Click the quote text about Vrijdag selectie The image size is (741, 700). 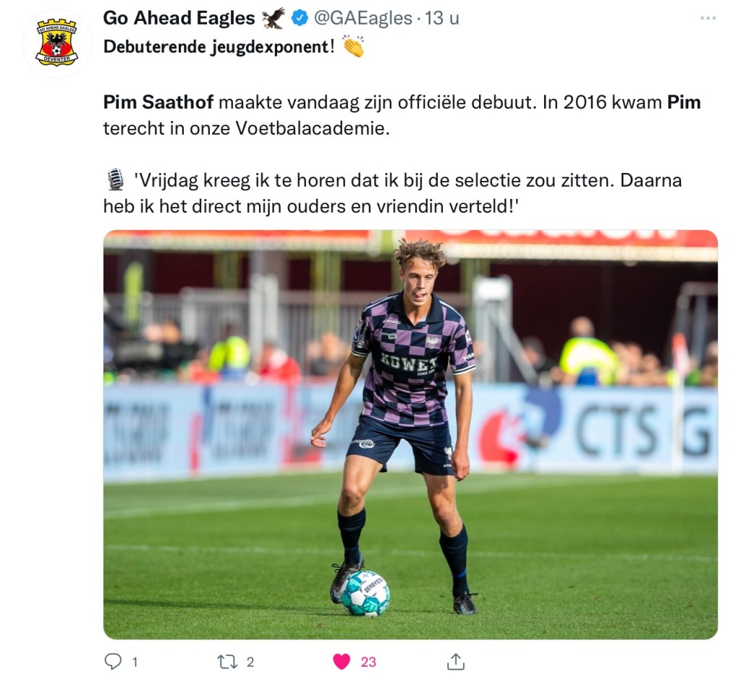tap(392, 193)
